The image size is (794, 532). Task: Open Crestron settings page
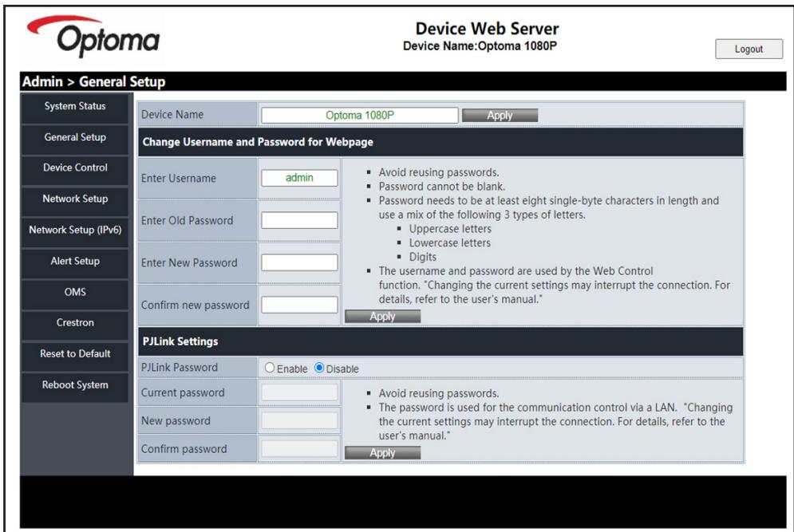75,323
